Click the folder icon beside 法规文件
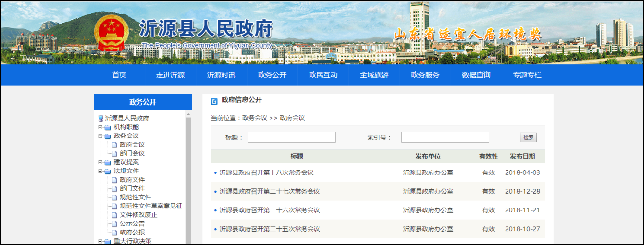Image resolution: width=644 pixels, height=245 pixels. tap(108, 171)
